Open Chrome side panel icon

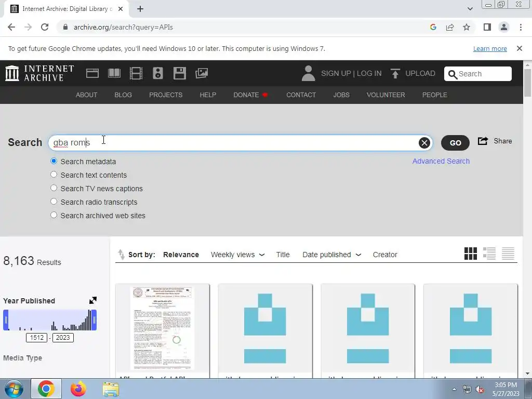487,27
